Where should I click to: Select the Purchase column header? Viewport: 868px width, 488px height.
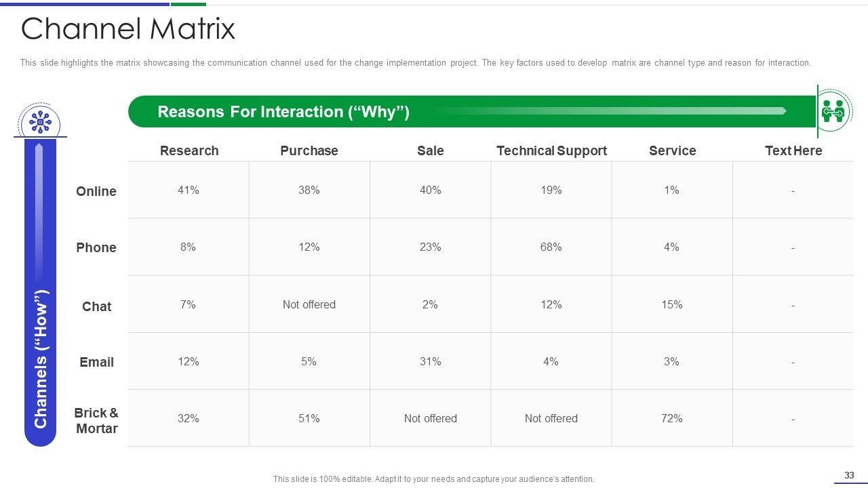coord(309,150)
